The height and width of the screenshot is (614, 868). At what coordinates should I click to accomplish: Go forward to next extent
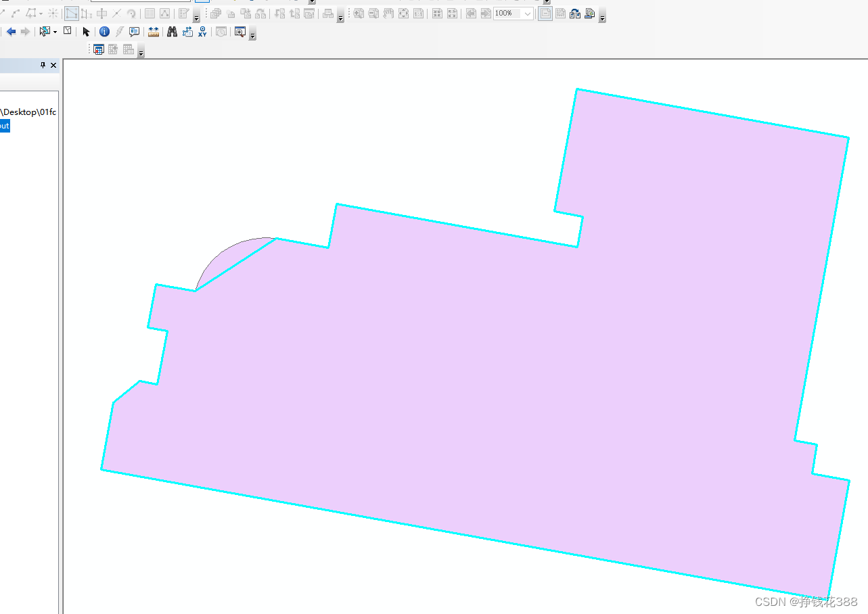[26, 31]
